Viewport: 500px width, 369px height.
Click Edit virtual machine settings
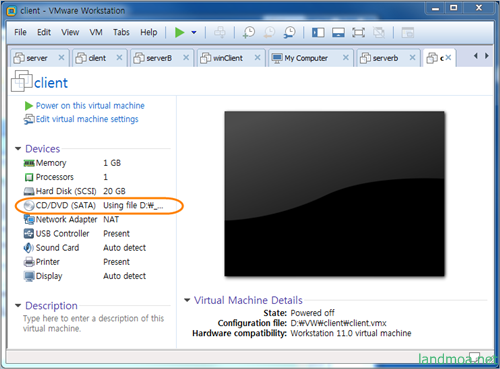87,119
